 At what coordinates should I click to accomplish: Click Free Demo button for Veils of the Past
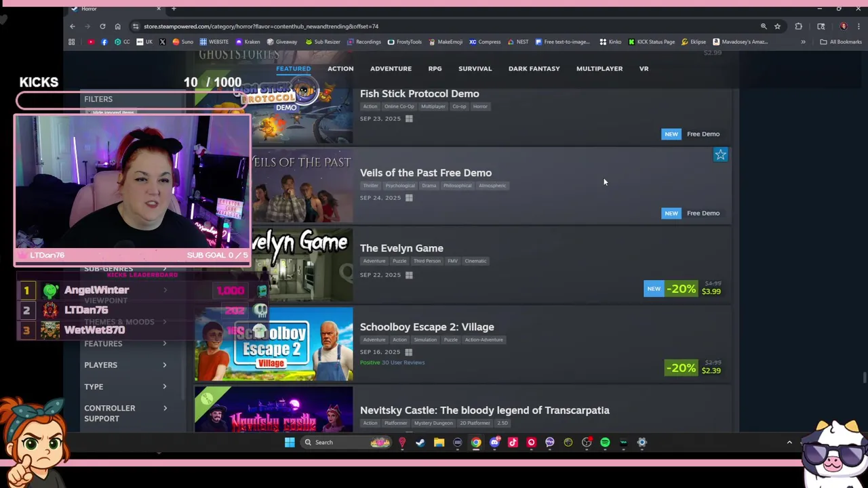pos(703,213)
